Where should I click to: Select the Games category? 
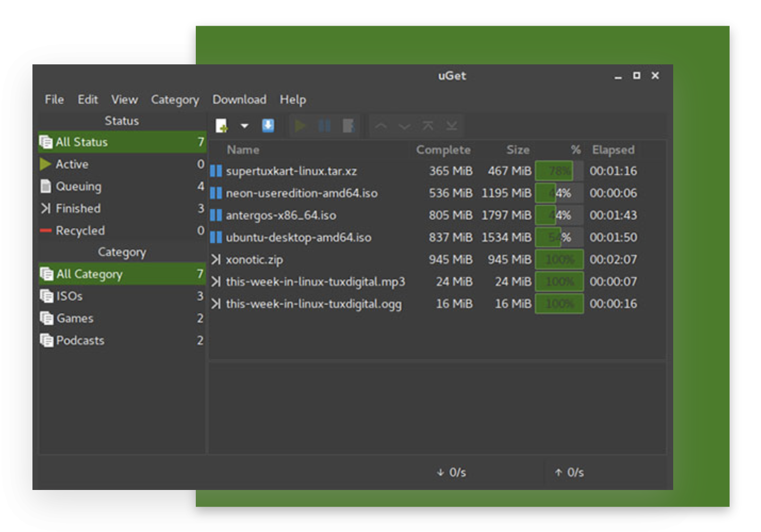[122, 318]
